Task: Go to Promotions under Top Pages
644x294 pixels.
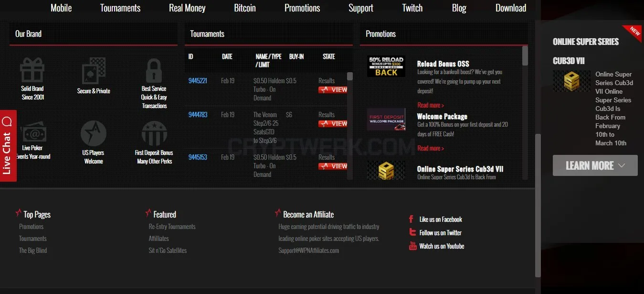Action: [x=31, y=227]
